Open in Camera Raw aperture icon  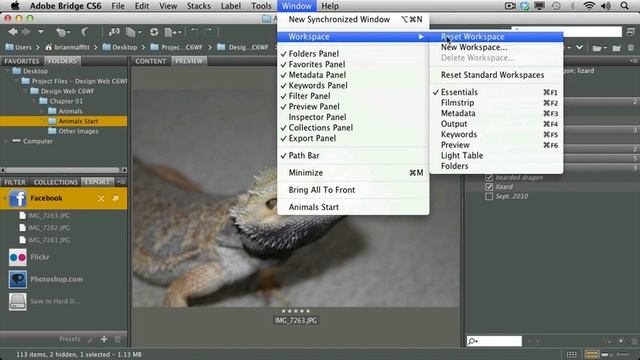[154, 32]
